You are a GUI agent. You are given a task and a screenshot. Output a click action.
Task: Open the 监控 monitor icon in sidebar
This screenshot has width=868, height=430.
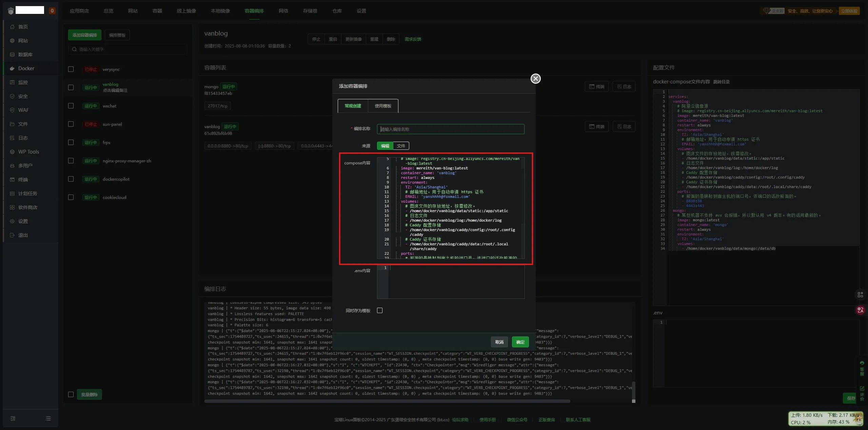(x=12, y=82)
